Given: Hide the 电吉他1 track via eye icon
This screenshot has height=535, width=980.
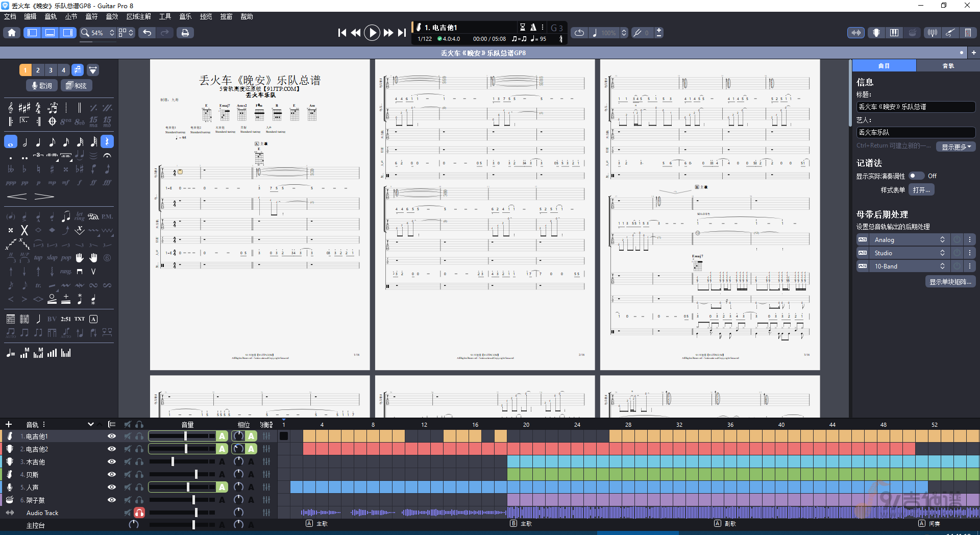Looking at the screenshot, I should [111, 436].
